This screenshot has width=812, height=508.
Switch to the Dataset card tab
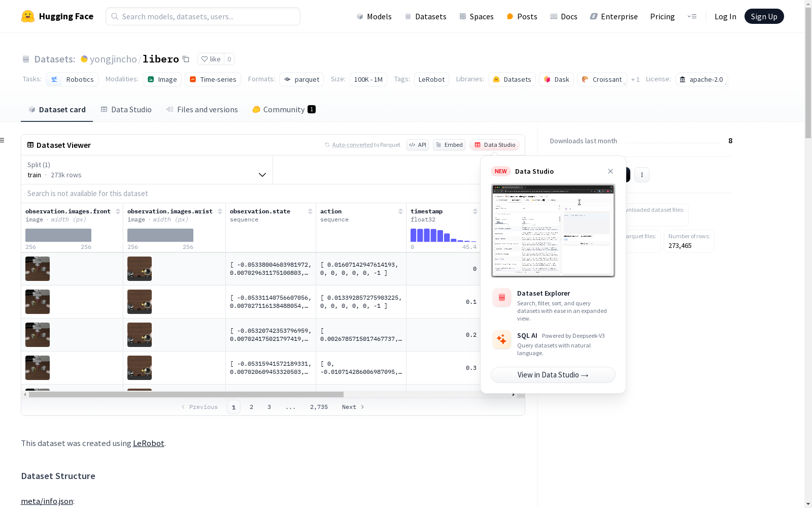point(57,110)
